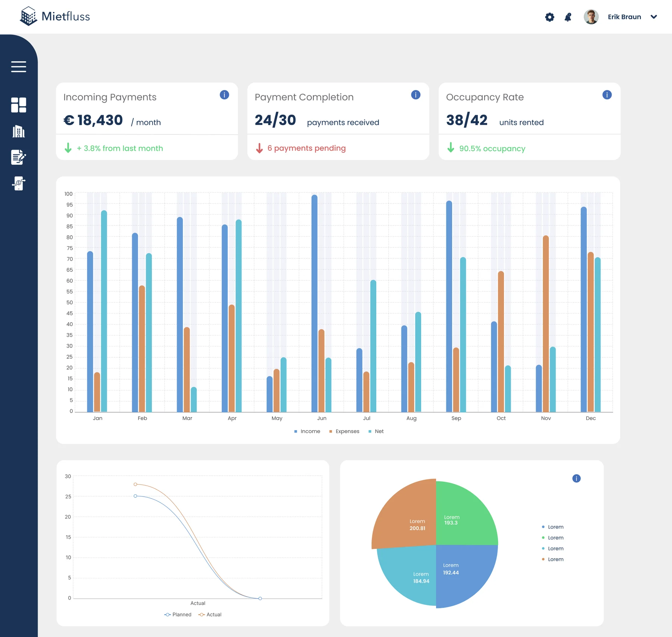Show info for Occupancy Rate card
This screenshot has height=637, width=672.
(607, 95)
